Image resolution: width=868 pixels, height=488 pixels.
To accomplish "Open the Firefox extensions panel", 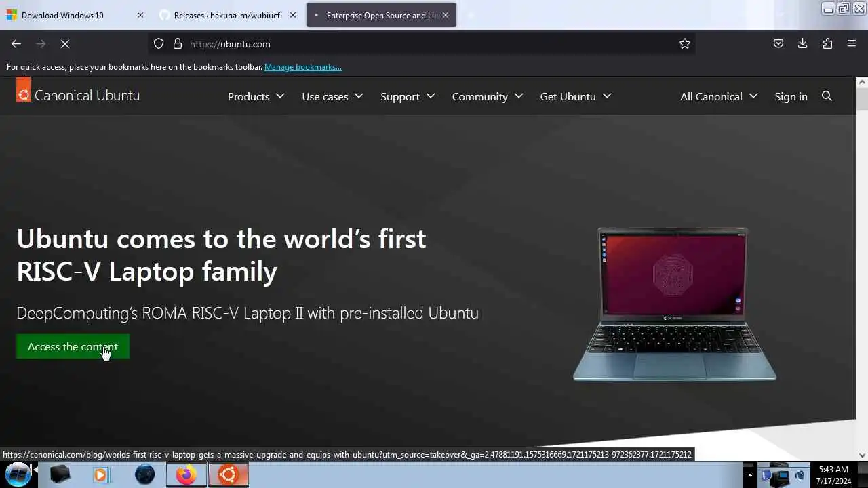I will (827, 44).
